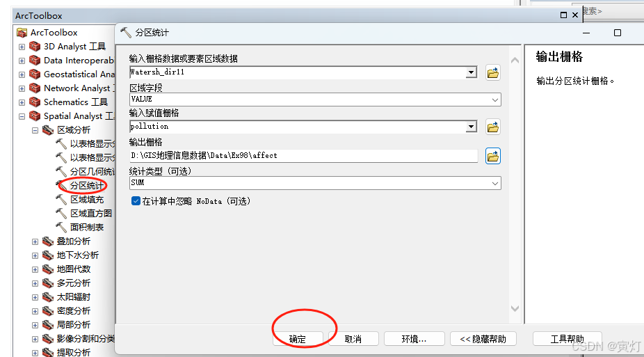Browse for output raster location
644x357 pixels.
click(493, 156)
